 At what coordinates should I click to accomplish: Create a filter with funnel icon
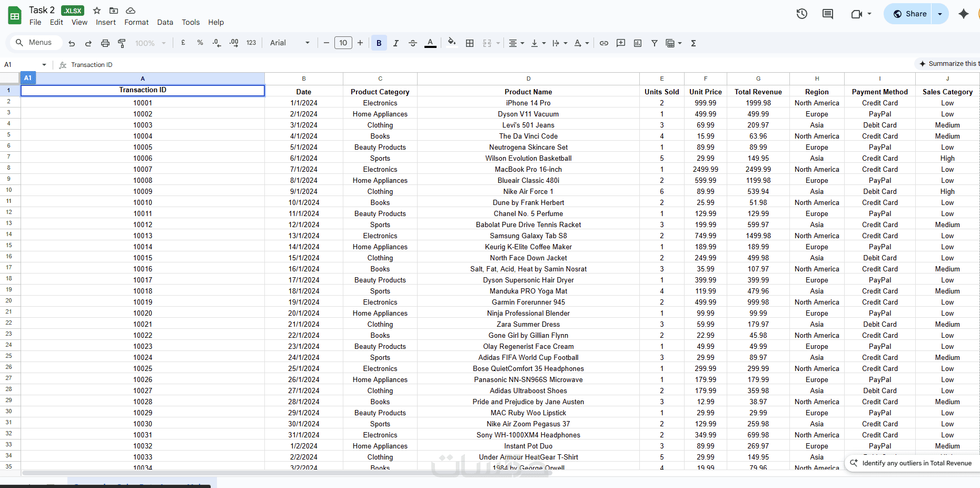pyautogui.click(x=655, y=43)
